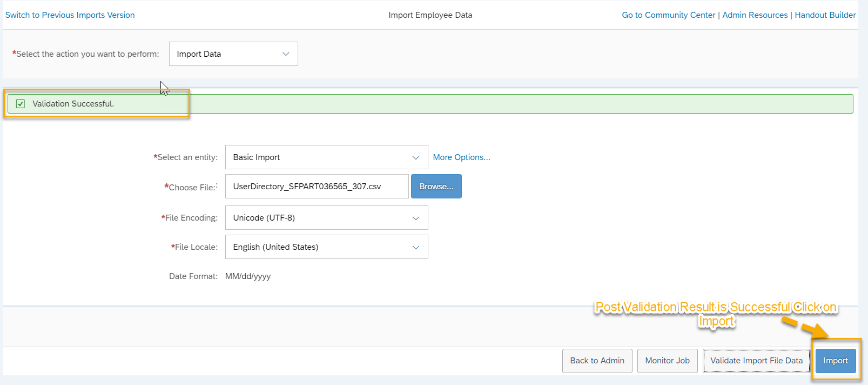Go Back to Admin

pos(597,361)
